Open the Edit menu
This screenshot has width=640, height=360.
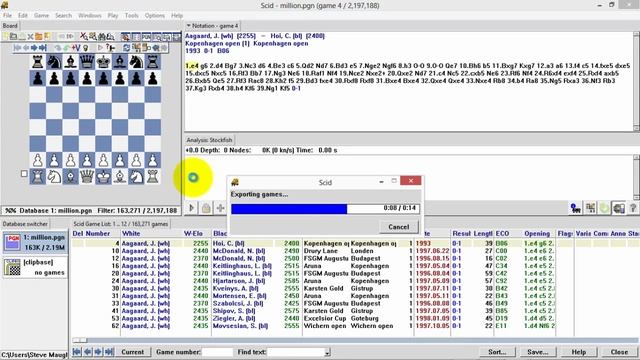point(23,16)
